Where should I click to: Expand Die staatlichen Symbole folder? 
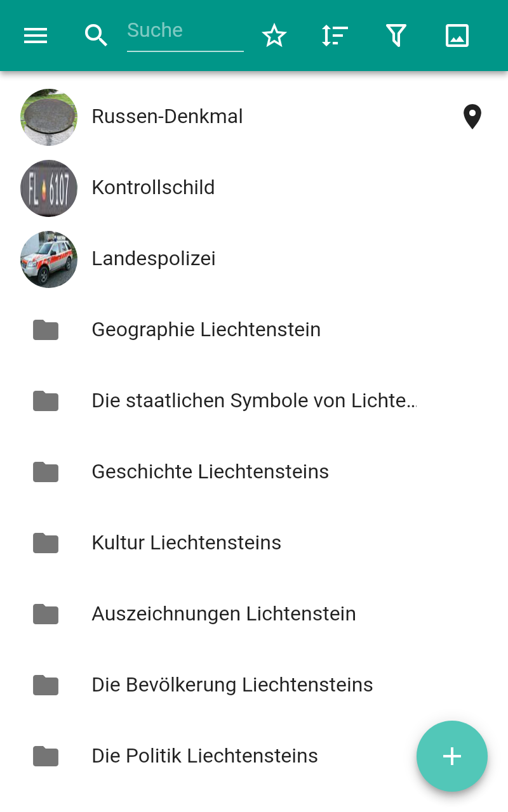tap(254, 401)
